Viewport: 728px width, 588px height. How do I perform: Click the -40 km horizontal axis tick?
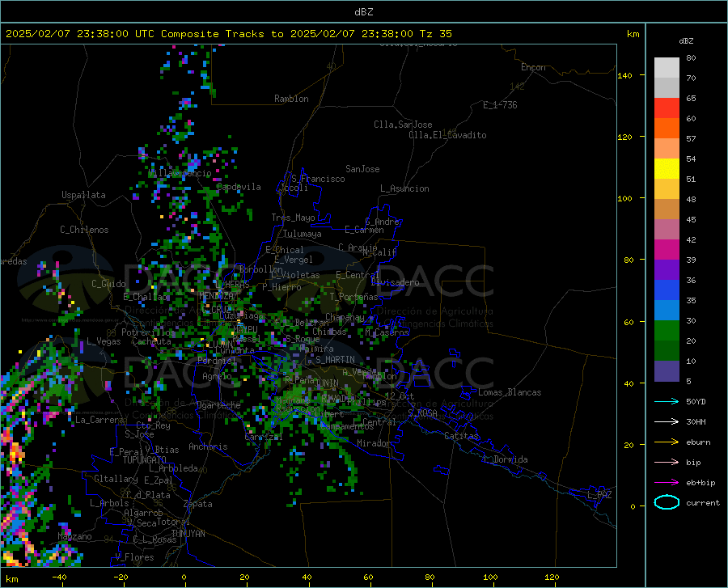[x=59, y=577]
